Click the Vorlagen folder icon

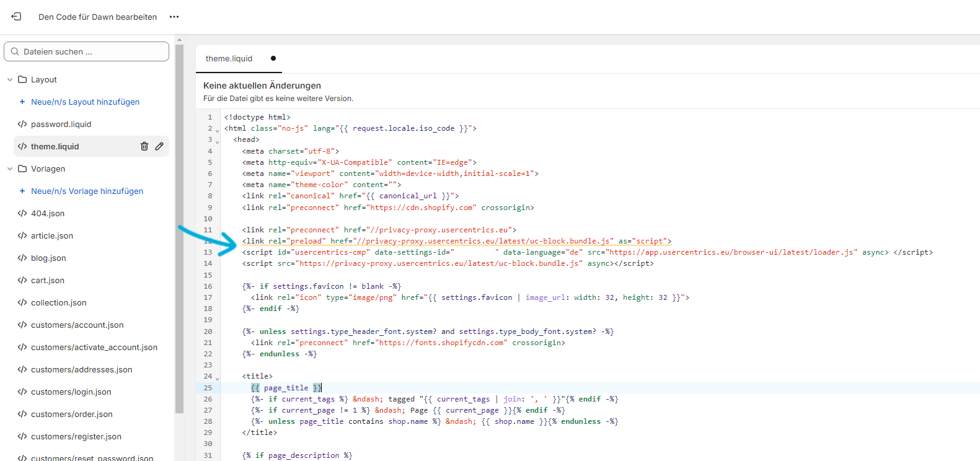22,169
